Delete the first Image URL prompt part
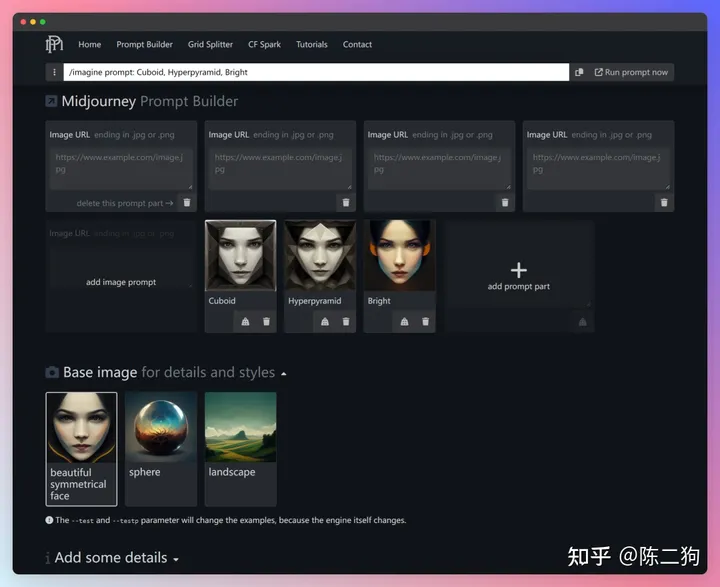720x587 pixels. point(187,203)
